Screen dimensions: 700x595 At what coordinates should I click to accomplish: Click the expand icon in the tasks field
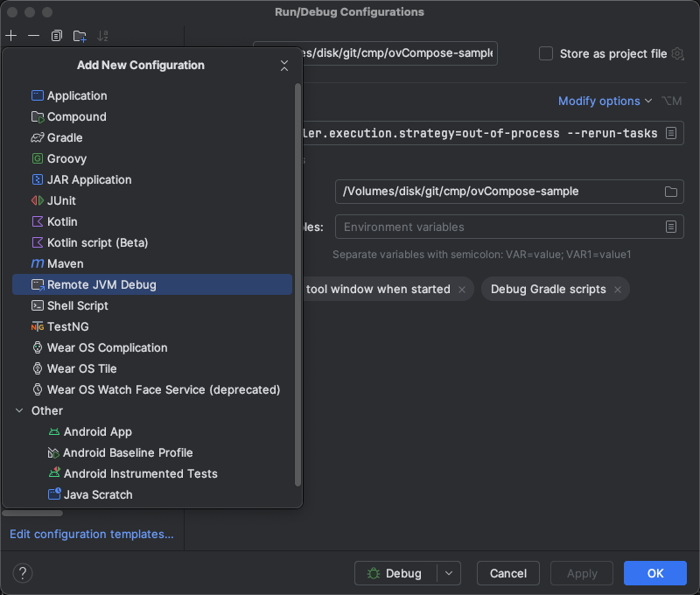pos(671,133)
